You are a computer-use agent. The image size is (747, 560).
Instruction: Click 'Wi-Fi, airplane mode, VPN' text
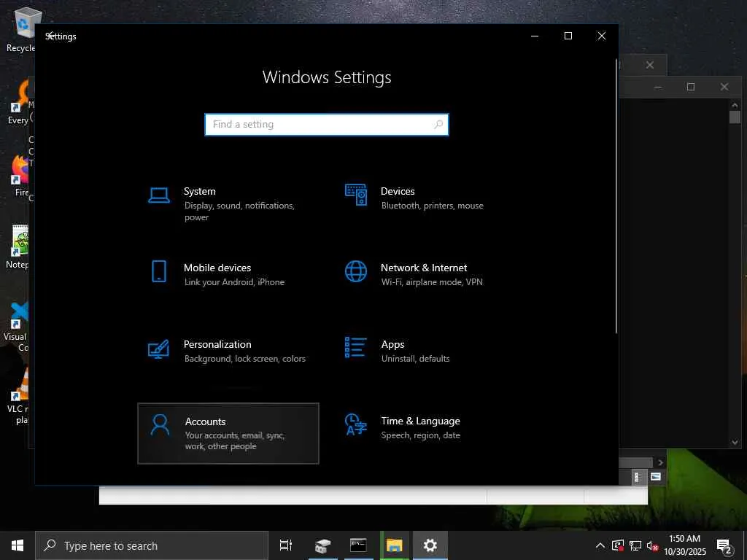click(432, 282)
